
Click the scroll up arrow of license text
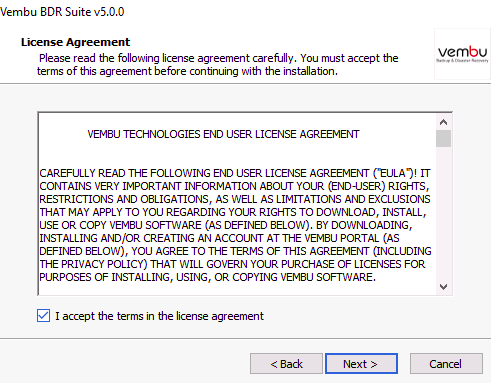(443, 122)
